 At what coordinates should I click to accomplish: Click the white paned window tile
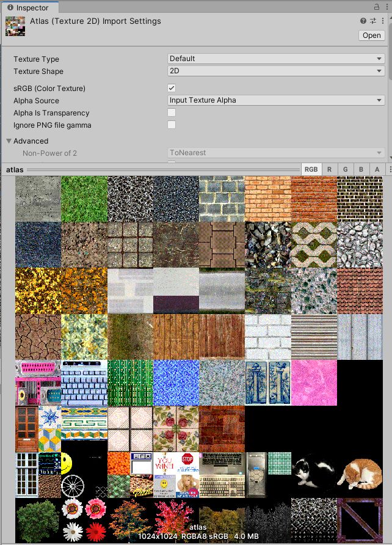click(26, 475)
